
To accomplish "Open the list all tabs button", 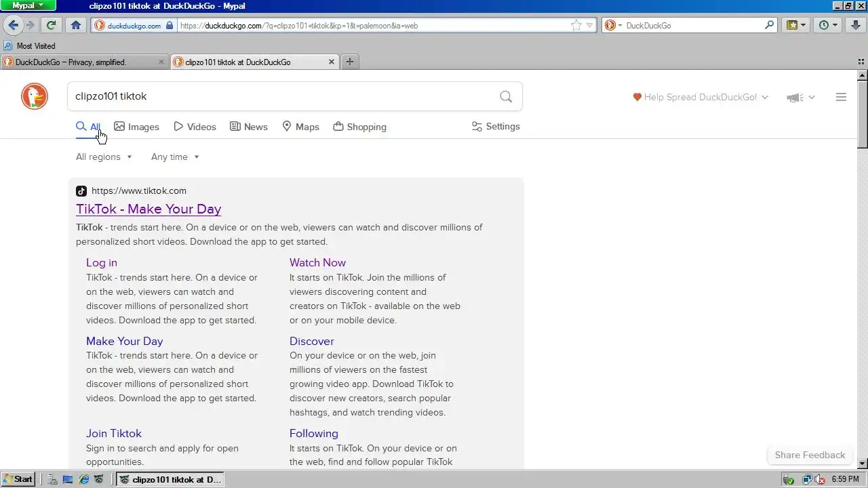I will (x=861, y=62).
